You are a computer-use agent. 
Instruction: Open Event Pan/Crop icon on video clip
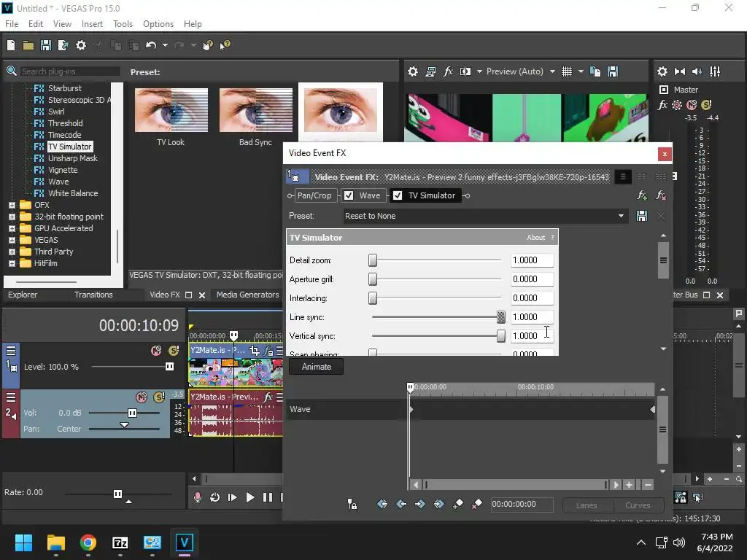[x=255, y=351]
